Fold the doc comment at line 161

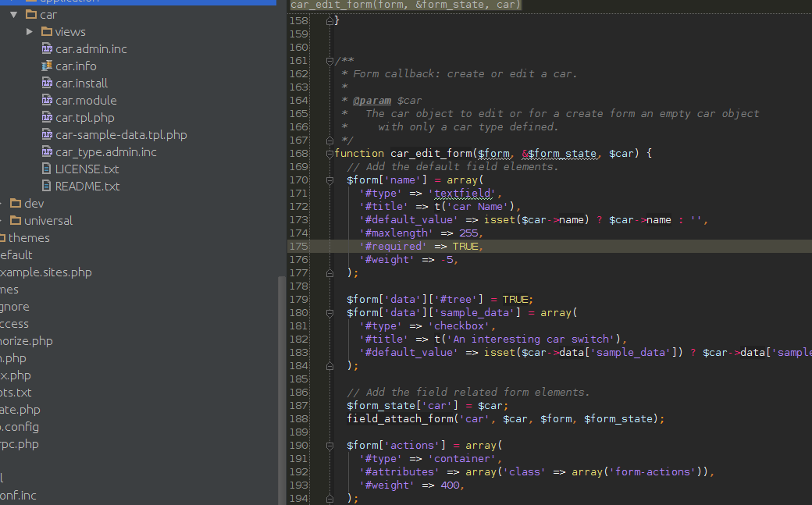click(329, 61)
